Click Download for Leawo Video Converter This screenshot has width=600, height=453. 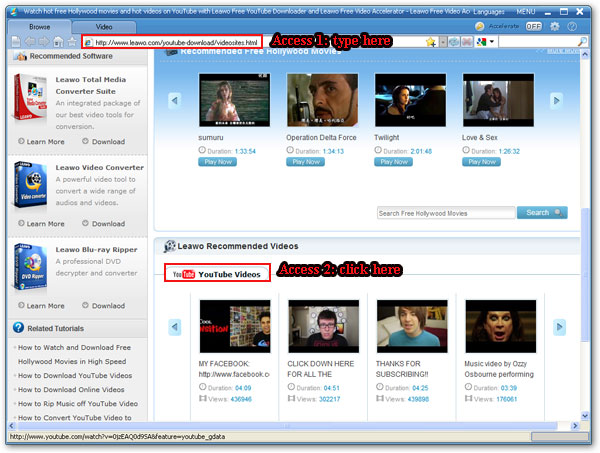pyautogui.click(x=104, y=224)
